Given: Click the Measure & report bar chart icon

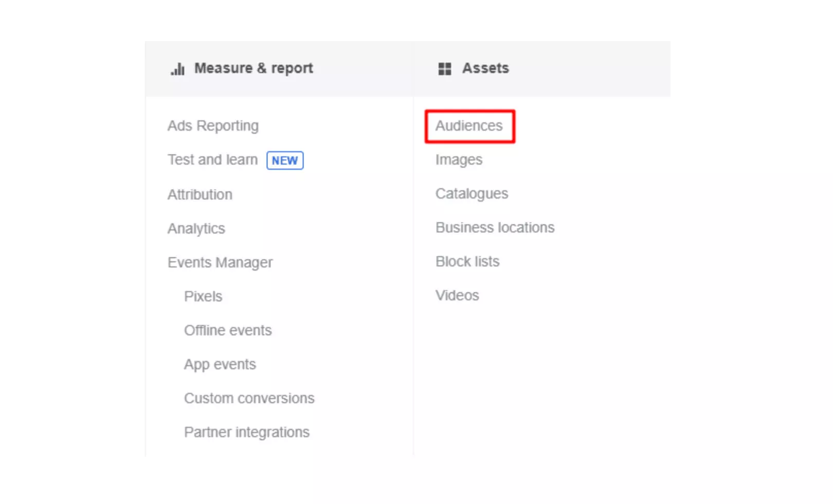Looking at the screenshot, I should pyautogui.click(x=178, y=69).
